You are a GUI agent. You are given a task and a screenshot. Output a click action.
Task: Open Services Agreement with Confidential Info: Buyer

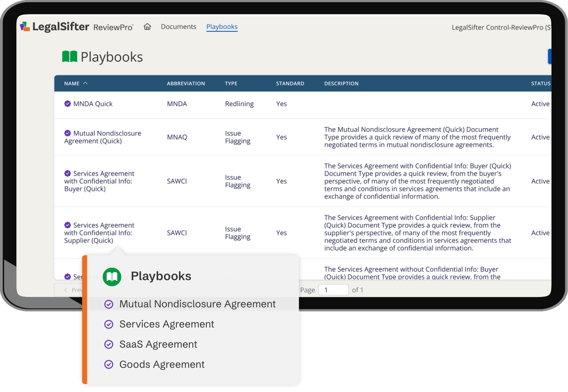coord(99,181)
